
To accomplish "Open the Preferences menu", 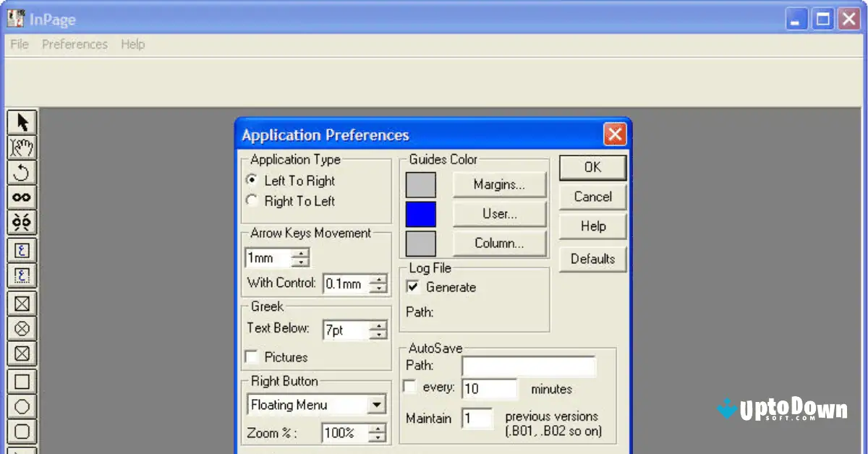I will tap(75, 44).
